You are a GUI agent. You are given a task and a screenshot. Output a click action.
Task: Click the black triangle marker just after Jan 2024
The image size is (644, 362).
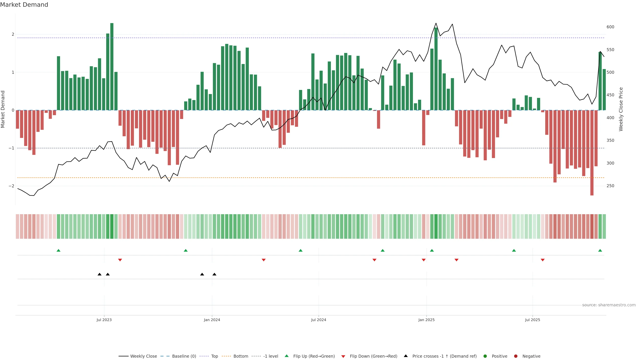(x=214, y=274)
